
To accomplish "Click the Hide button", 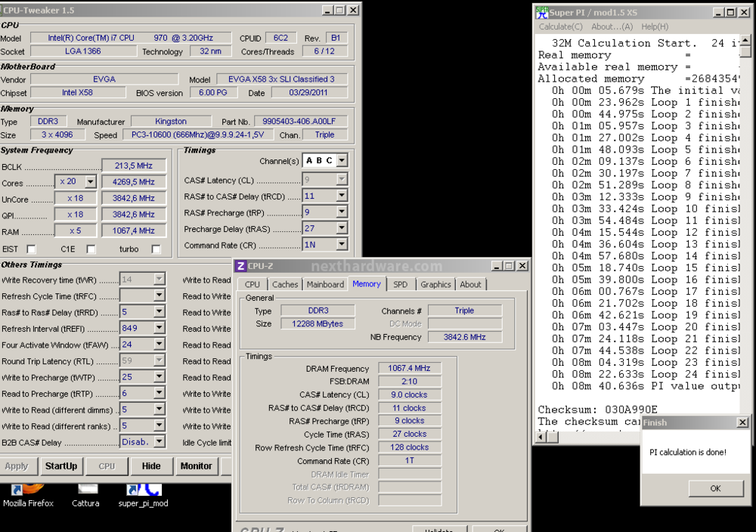I will coord(151,466).
